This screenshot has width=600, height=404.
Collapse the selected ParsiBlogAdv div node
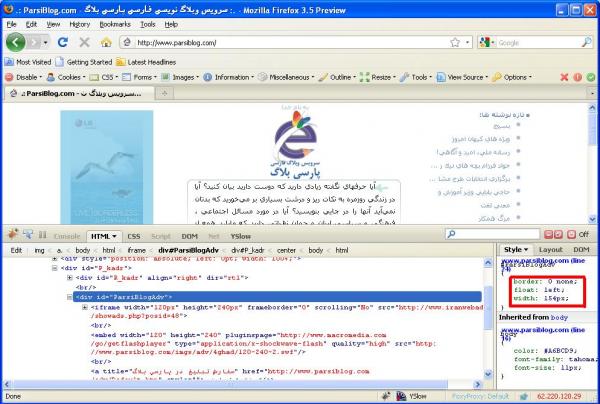point(70,297)
